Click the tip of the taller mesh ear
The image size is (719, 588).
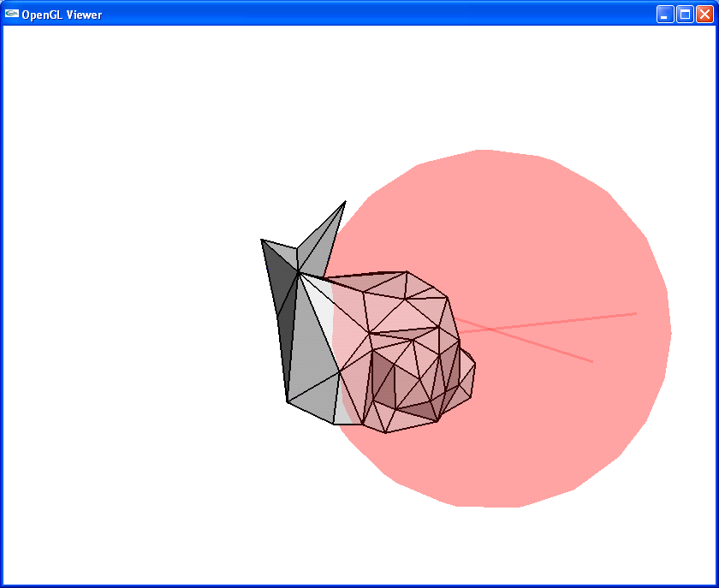pos(345,203)
